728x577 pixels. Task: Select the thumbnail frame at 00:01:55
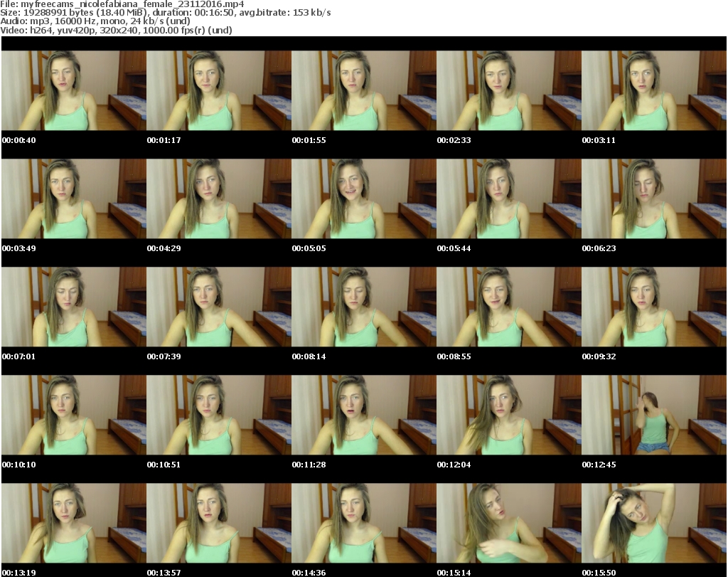[x=364, y=90]
